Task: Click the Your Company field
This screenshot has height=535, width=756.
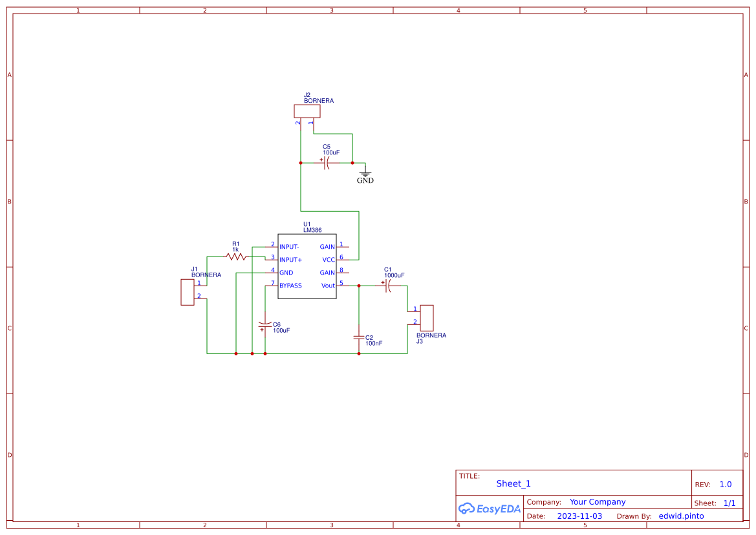Action: pyautogui.click(x=598, y=502)
